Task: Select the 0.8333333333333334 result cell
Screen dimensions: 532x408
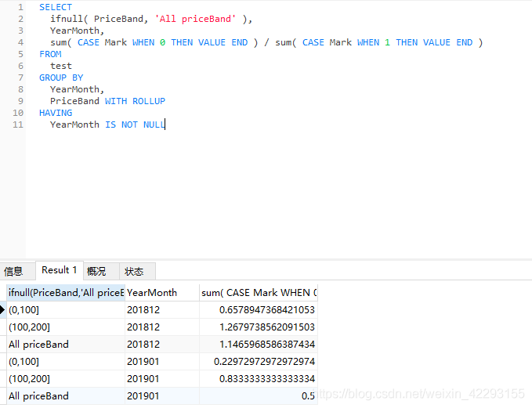Action: [x=259, y=378]
